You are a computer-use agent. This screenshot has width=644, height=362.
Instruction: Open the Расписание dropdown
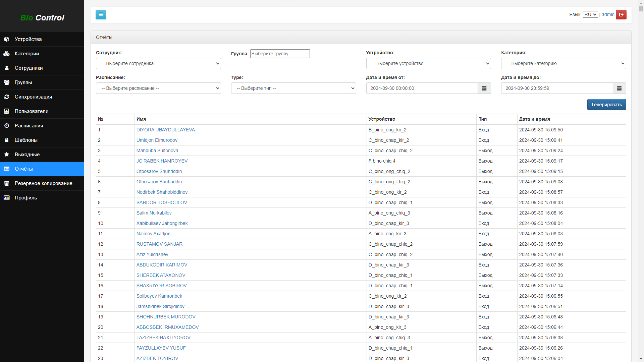coord(158,88)
